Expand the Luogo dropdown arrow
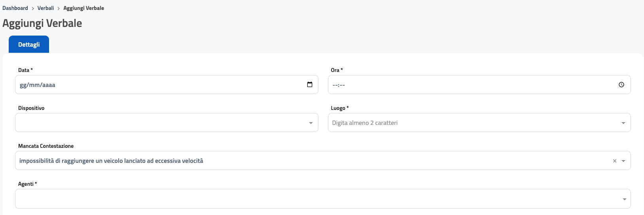644x215 pixels. click(x=623, y=123)
